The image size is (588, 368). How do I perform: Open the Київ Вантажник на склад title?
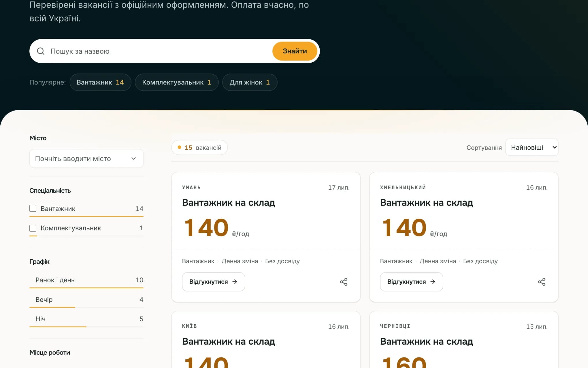pos(229,341)
